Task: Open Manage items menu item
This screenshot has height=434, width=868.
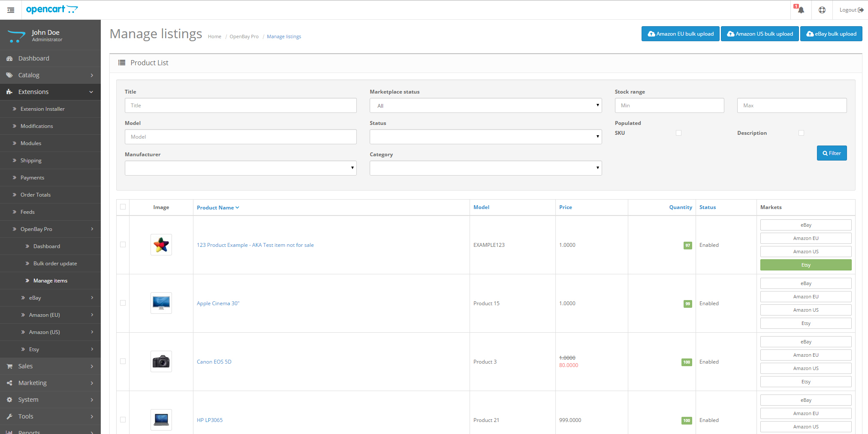Action: pos(50,281)
